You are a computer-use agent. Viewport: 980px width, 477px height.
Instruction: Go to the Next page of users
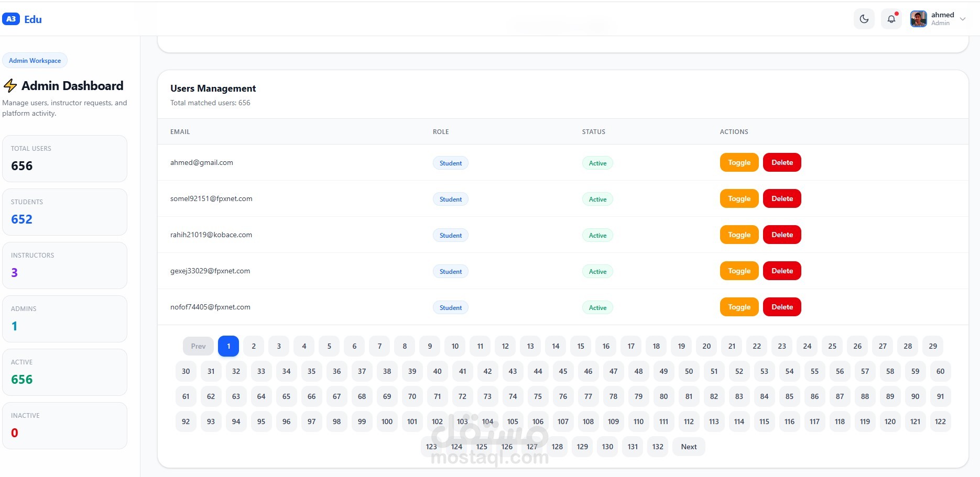pyautogui.click(x=689, y=447)
